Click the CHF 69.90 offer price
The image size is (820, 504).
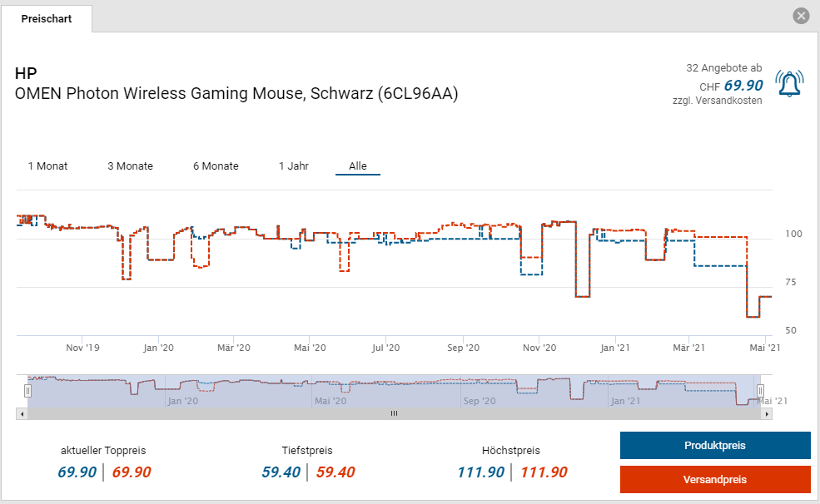point(743,85)
